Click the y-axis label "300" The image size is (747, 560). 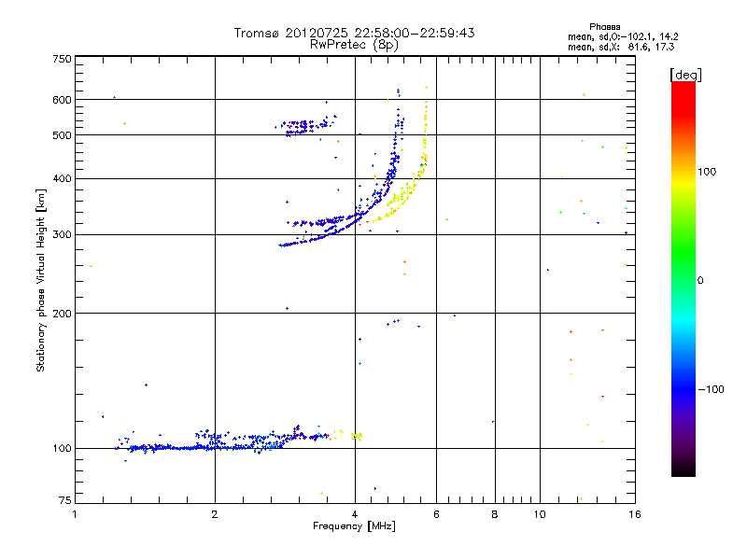(x=62, y=235)
